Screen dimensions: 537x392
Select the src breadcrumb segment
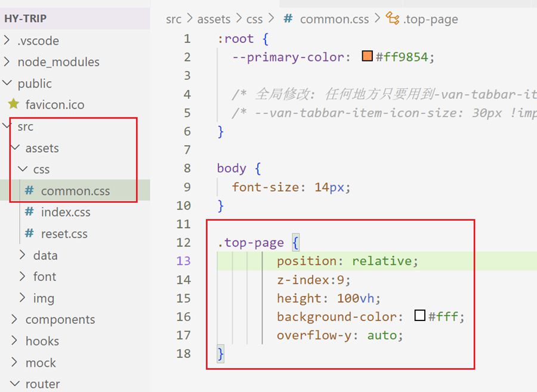174,19
